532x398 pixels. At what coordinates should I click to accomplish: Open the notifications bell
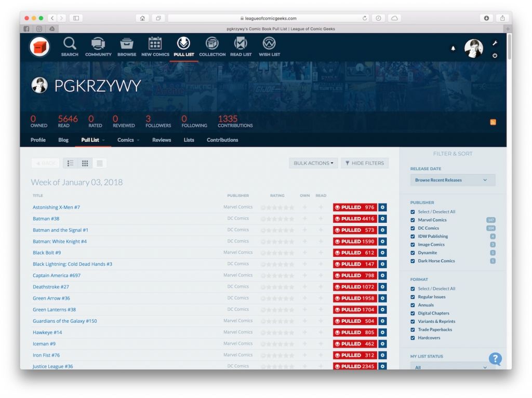(453, 48)
